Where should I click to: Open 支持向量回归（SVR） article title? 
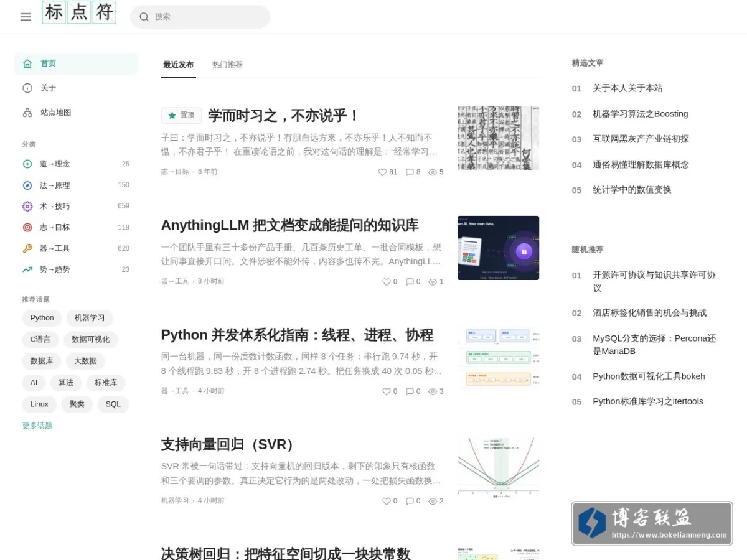pos(228,445)
